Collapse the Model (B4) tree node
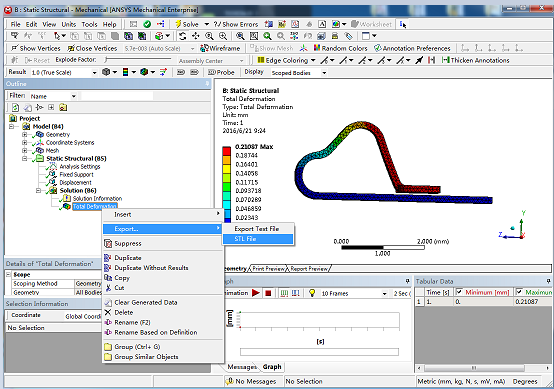This screenshot has height=389, width=554. click(x=12, y=126)
